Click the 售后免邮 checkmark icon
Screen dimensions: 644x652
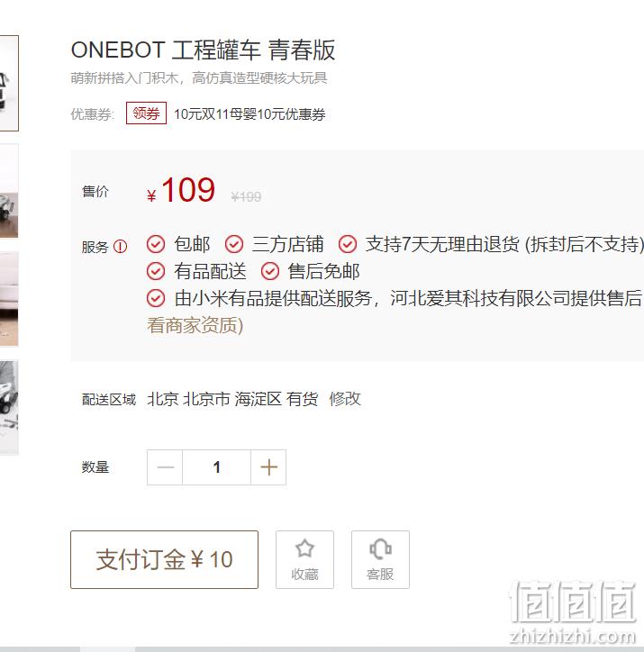point(270,272)
